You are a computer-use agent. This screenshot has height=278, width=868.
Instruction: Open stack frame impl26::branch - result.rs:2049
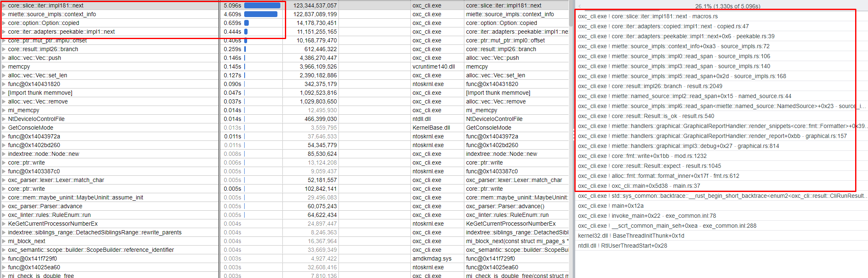(650, 86)
